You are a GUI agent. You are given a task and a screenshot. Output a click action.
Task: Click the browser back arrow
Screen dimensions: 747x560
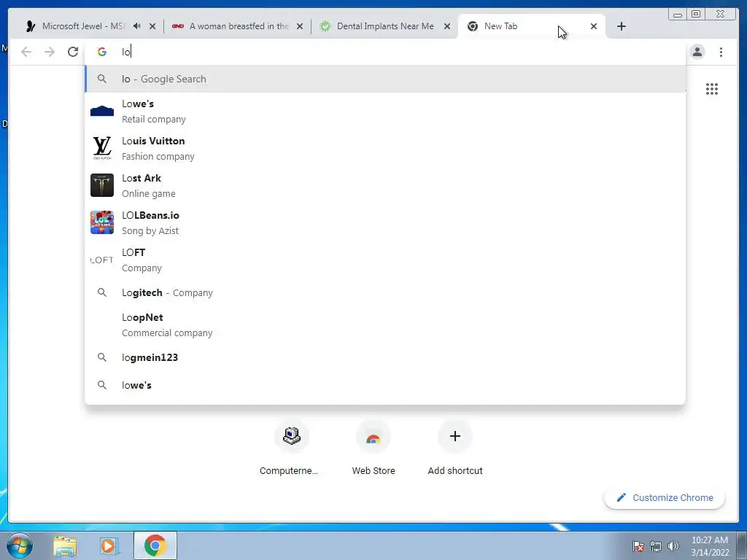[26, 52]
